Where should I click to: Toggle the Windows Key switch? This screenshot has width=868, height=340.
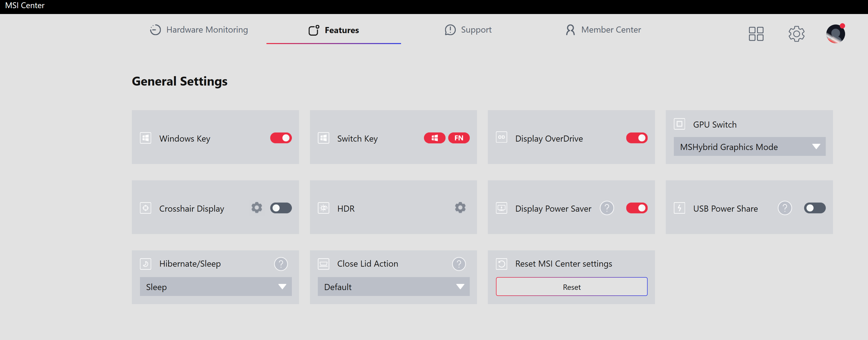coord(281,138)
